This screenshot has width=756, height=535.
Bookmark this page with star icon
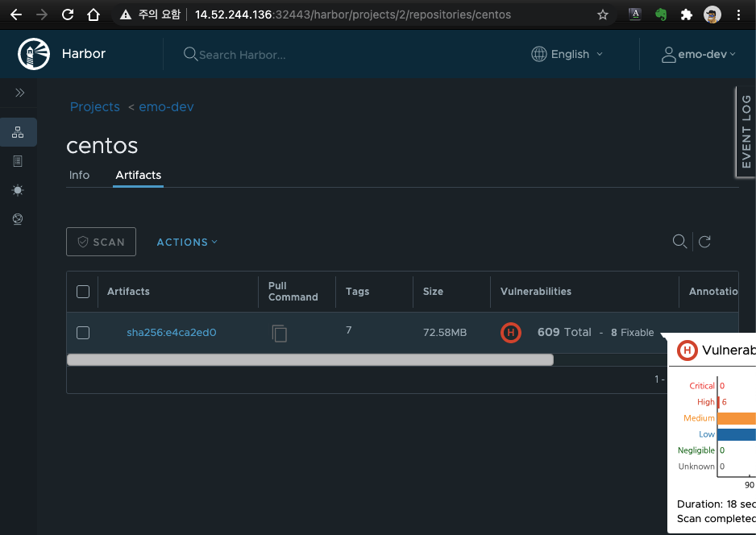pyautogui.click(x=603, y=15)
